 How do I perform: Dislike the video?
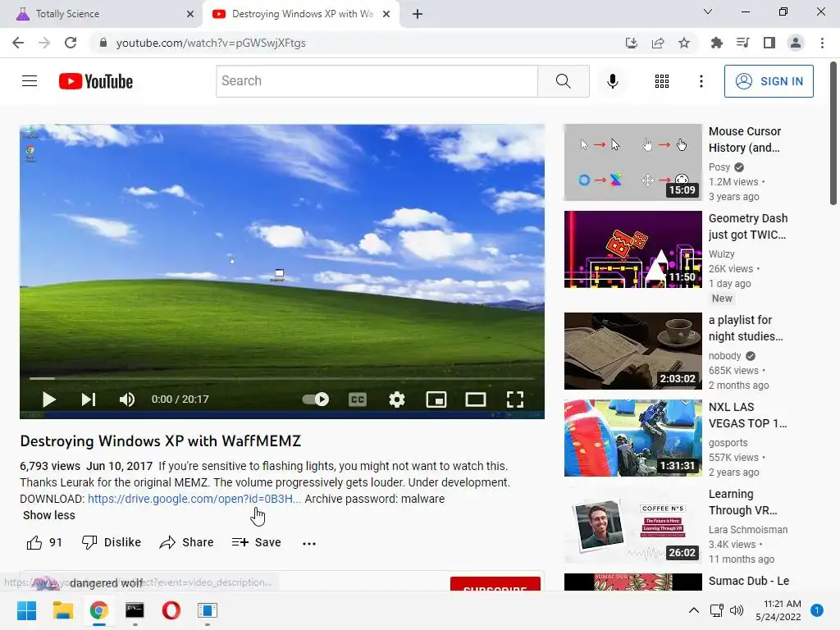(111, 542)
